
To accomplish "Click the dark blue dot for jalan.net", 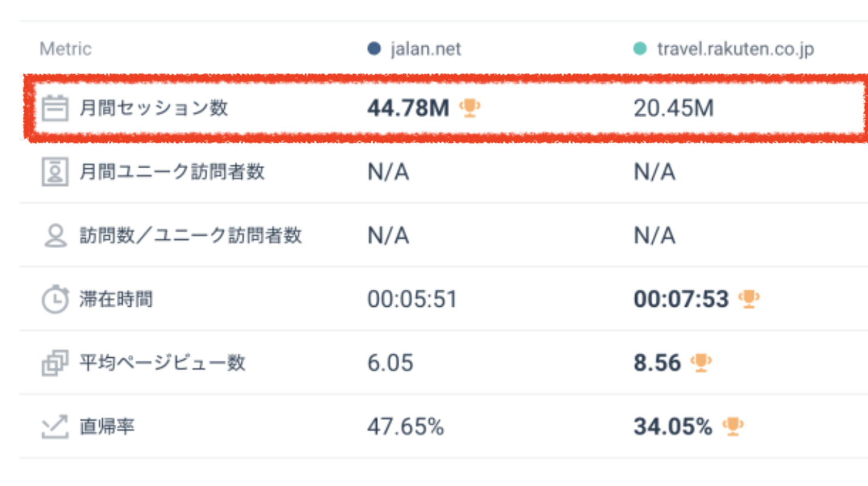I will coord(374,49).
